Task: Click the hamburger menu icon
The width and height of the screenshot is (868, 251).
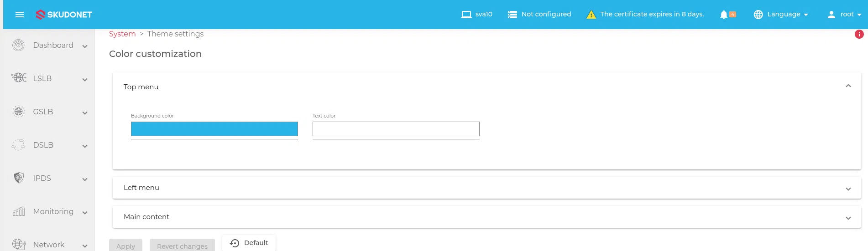Action: pos(20,15)
